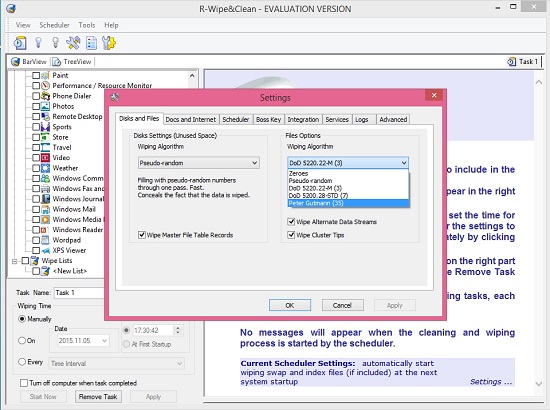Image resolution: width=550 pixels, height=410 pixels.
Task: Switch to Boss Key tab
Action: pyautogui.click(x=268, y=119)
